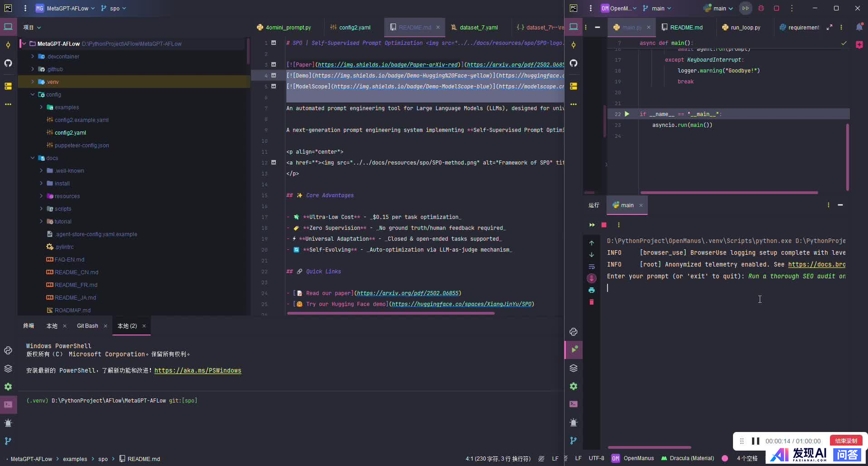Image resolution: width=868 pixels, height=466 pixels.
Task: Switch to Git Bash terminal tab
Action: (87, 326)
